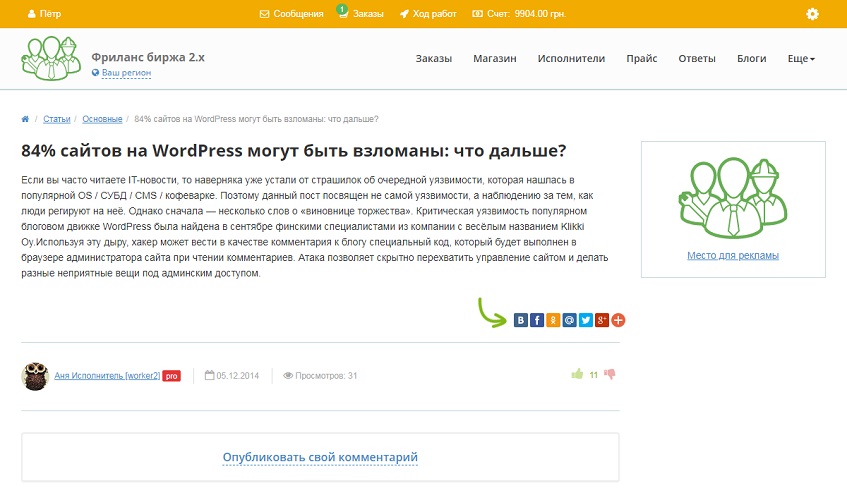Image resolution: width=847 pixels, height=500 pixels.
Task: Open settings via the gear icon
Action: [x=812, y=14]
